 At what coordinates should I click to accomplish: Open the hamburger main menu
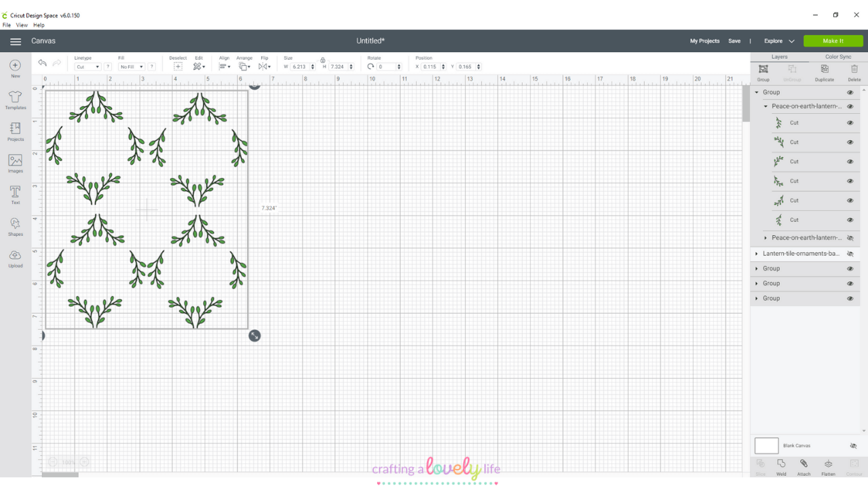coord(16,41)
